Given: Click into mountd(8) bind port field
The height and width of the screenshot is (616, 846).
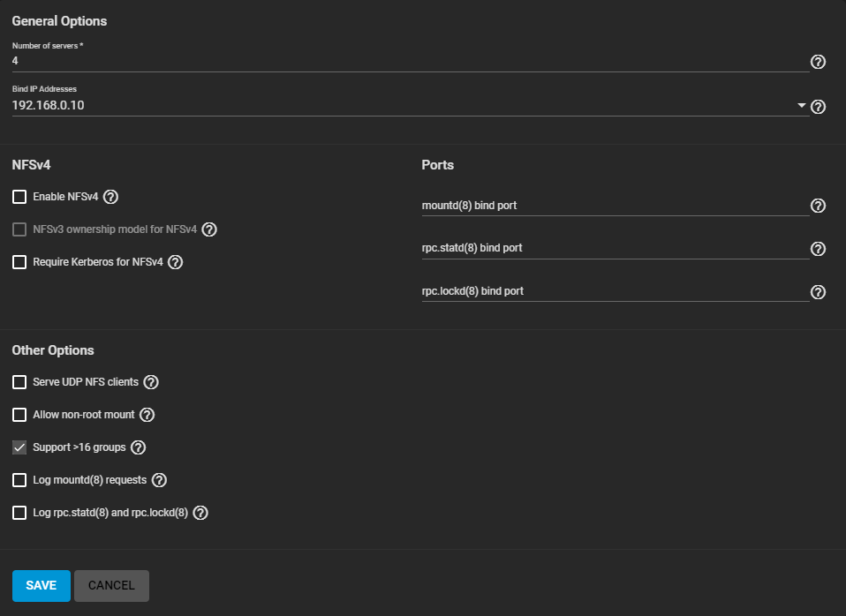Looking at the screenshot, I should pos(614,206).
